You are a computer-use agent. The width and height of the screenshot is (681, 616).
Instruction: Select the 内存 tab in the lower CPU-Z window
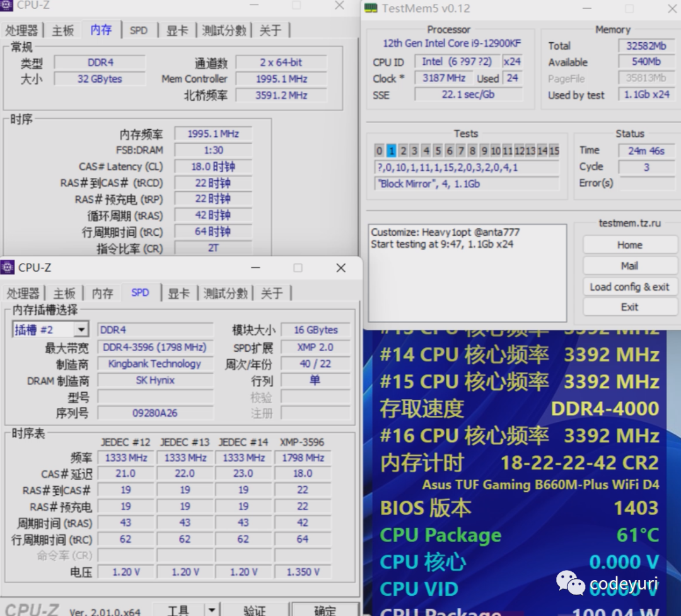(x=103, y=293)
